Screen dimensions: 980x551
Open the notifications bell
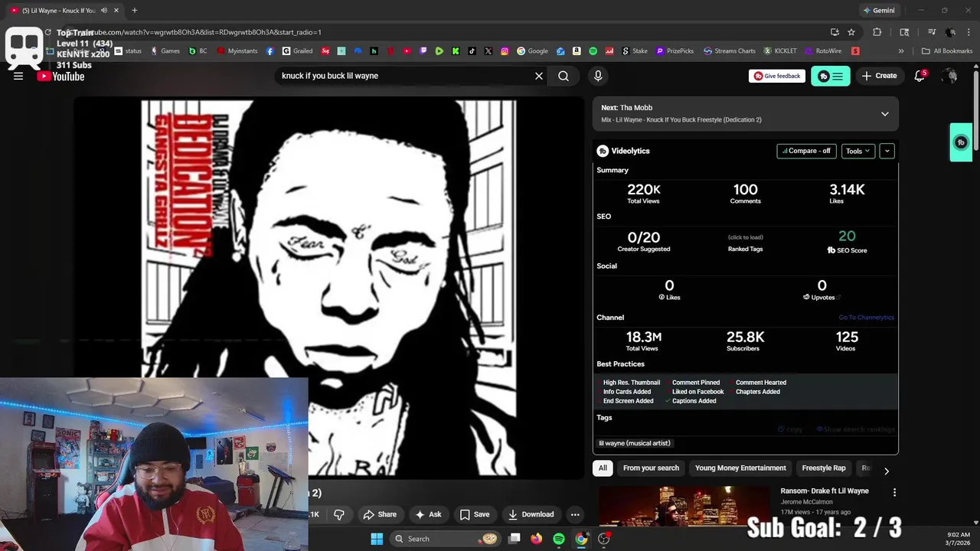pos(920,76)
